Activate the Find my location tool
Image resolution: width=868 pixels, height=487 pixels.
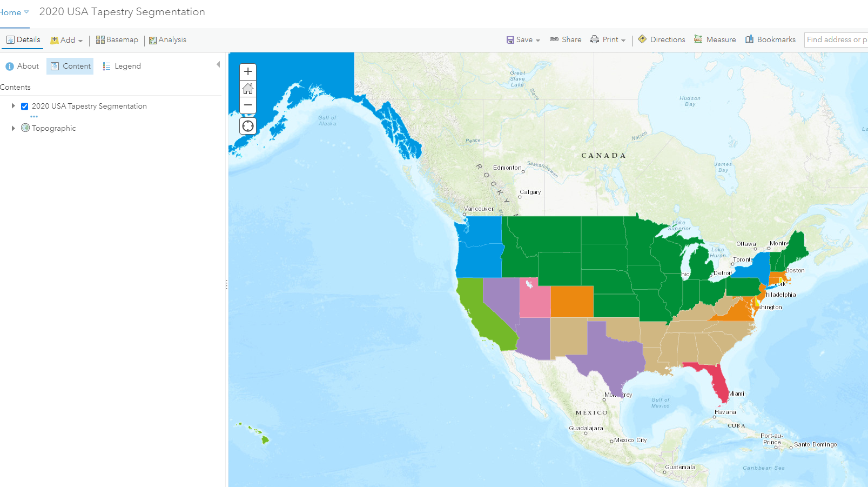(247, 125)
